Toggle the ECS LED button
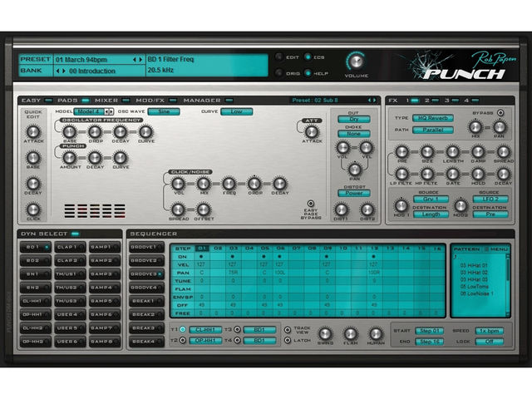This screenshot has height=399, width=532. coord(308,57)
